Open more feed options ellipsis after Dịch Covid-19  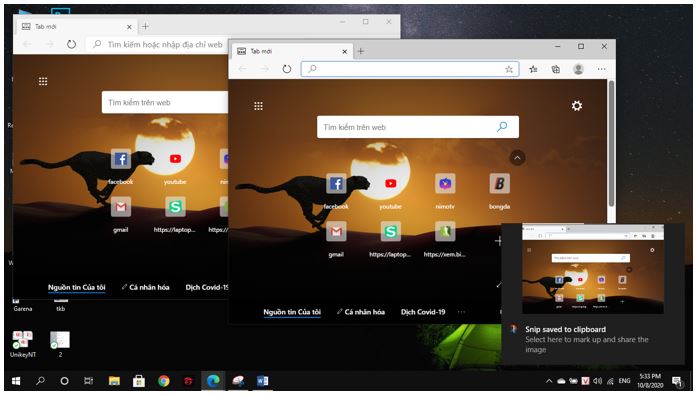point(461,312)
